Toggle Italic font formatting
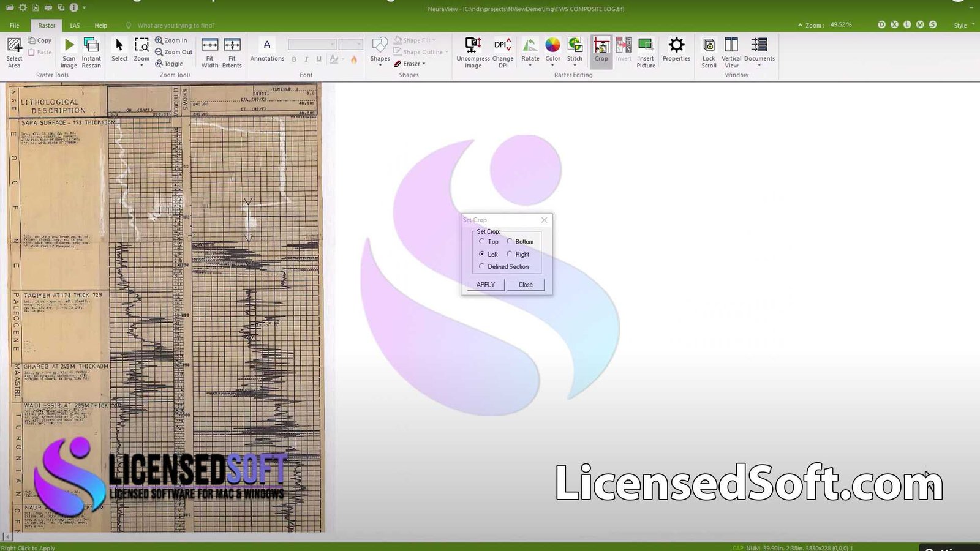 306,59
